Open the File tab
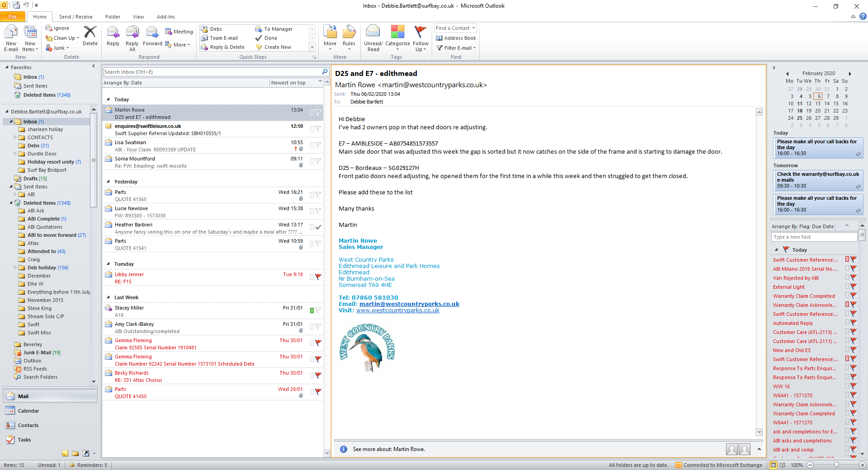 pyautogui.click(x=13, y=17)
